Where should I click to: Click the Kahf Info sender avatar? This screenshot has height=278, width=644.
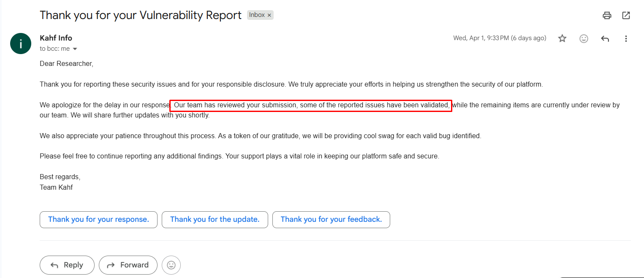point(20,44)
